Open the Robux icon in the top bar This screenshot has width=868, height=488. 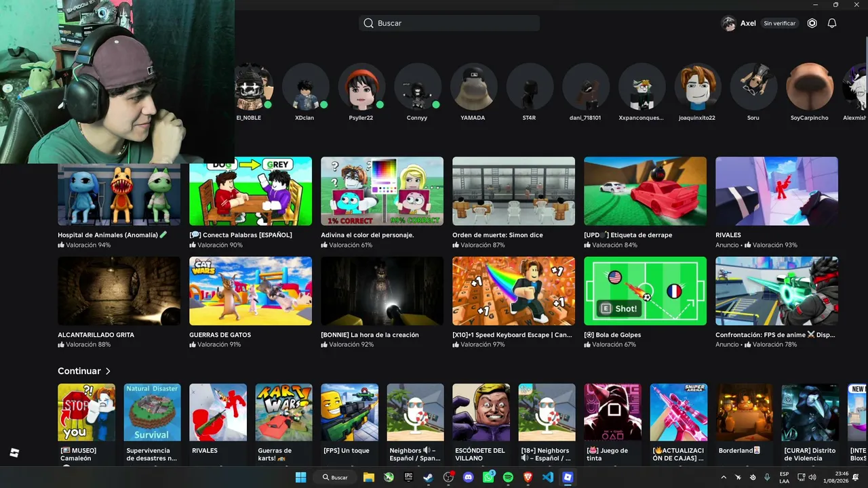(x=812, y=23)
